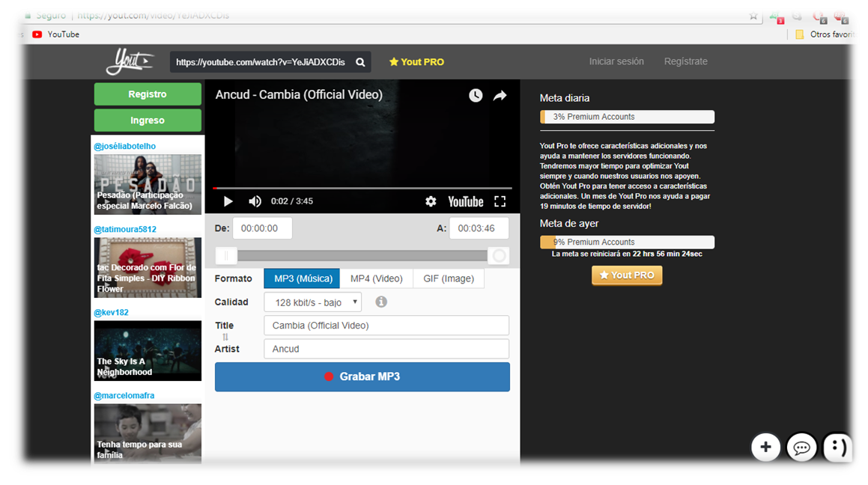Click the Iniciar sesión menu item
This screenshot has width=868, height=485.
click(616, 61)
